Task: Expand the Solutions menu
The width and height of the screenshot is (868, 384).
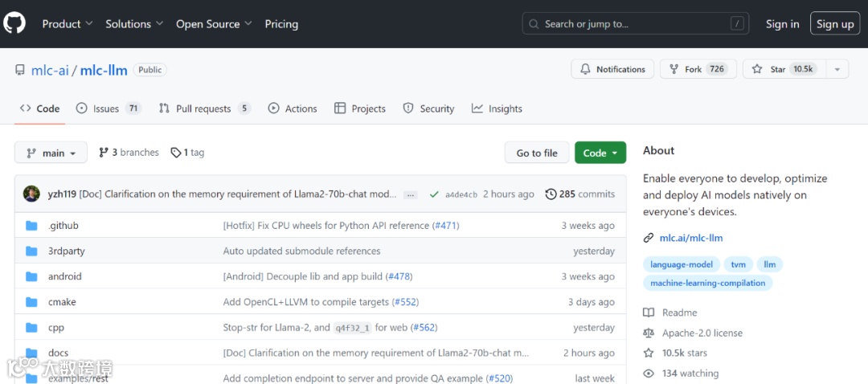Action: [134, 24]
